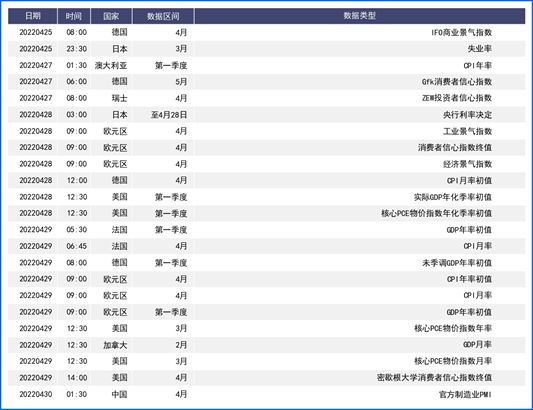The width and height of the screenshot is (533, 410).
Task: Click the 国家 column header
Action: (111, 16)
